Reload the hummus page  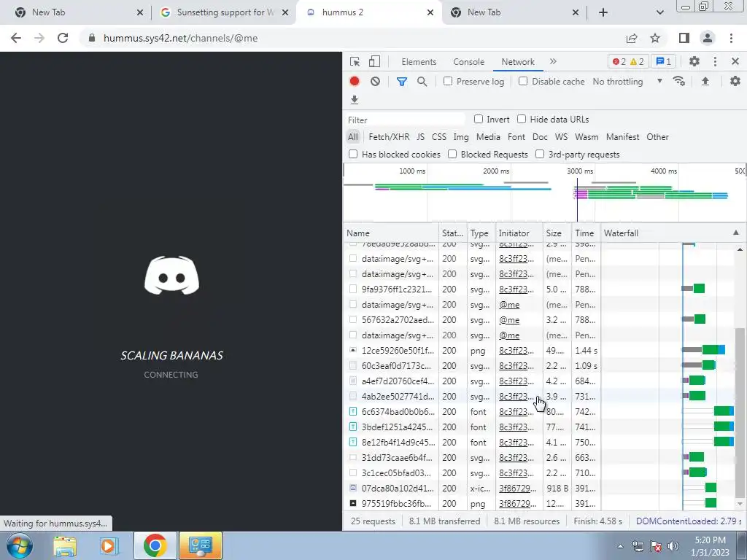(63, 38)
